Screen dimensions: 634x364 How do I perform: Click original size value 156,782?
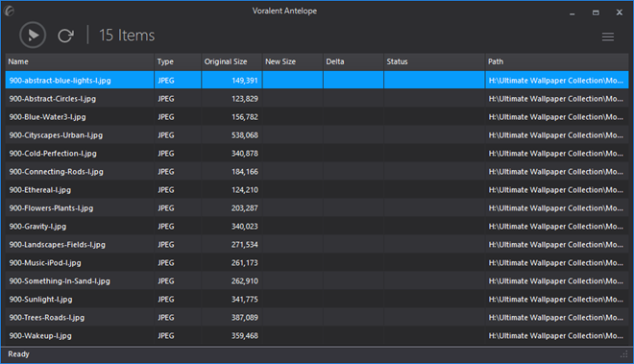coord(245,117)
